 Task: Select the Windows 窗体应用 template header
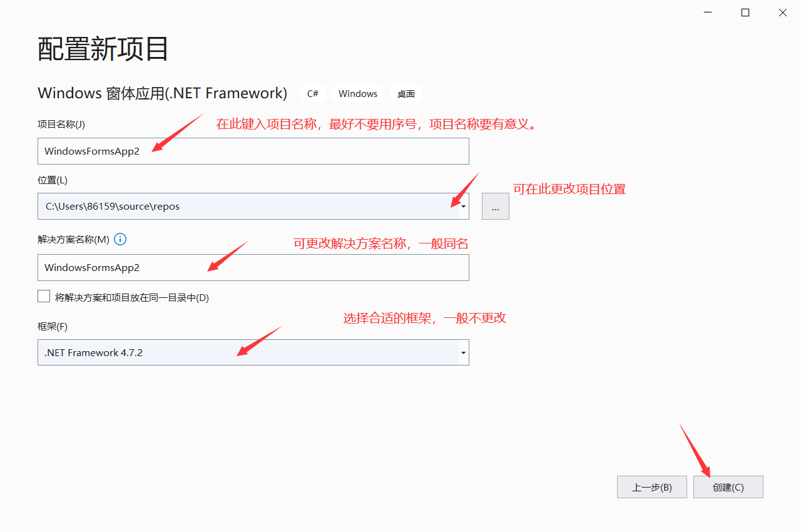pos(161,93)
